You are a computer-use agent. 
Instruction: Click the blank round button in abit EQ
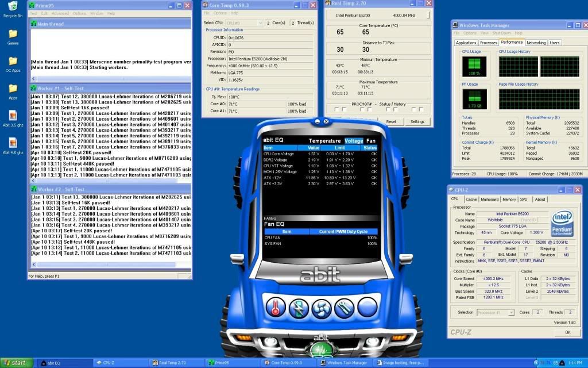[x=367, y=307]
